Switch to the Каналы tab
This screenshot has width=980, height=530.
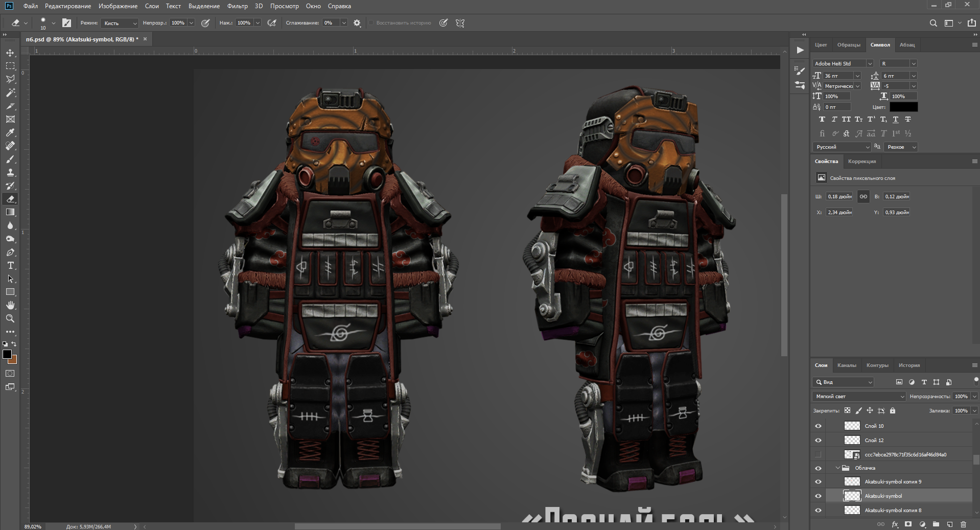click(x=847, y=365)
